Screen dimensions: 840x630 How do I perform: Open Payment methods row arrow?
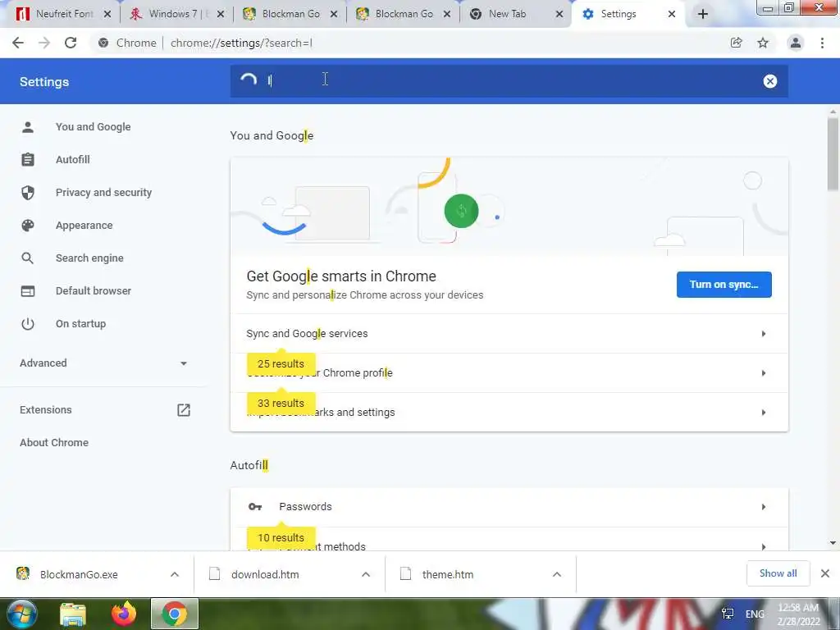764,546
